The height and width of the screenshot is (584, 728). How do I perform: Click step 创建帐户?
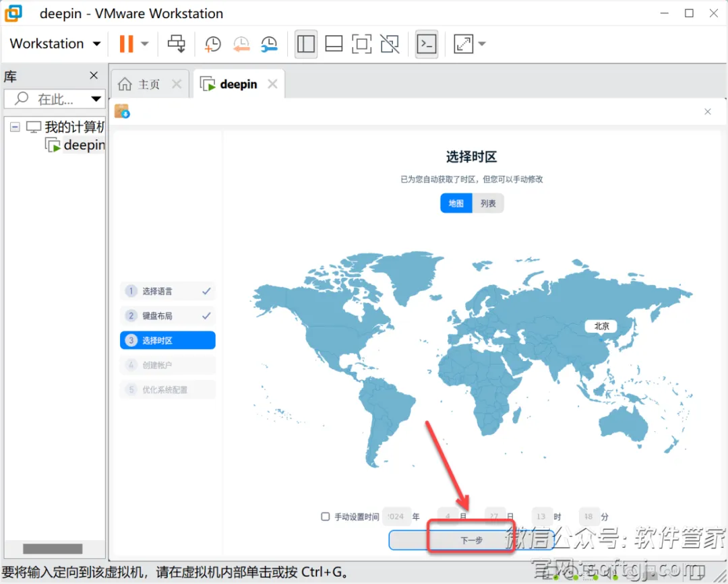(x=168, y=365)
